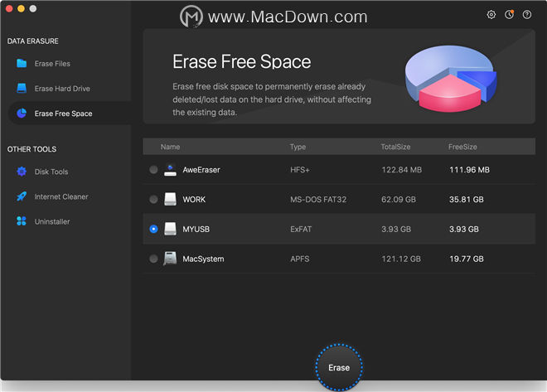Screen dimensions: 547x392
Task: Click the APFS type cell
Action: 300,259
